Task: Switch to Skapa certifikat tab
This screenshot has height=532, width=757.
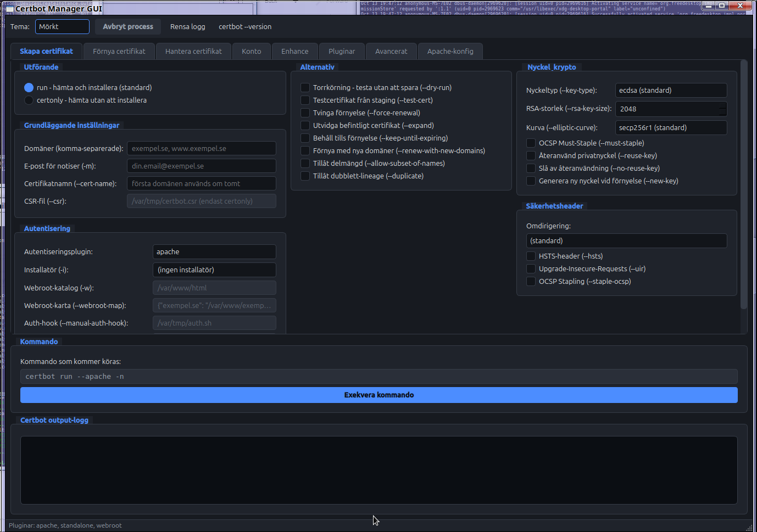Action: point(46,51)
